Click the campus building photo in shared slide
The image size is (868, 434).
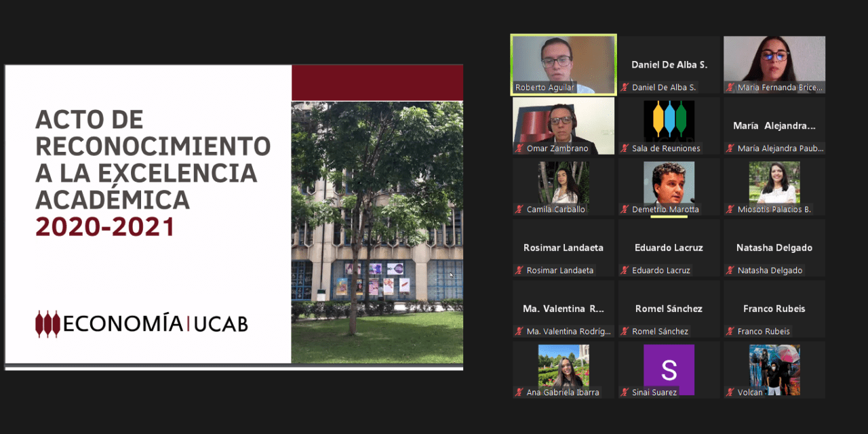tap(377, 231)
